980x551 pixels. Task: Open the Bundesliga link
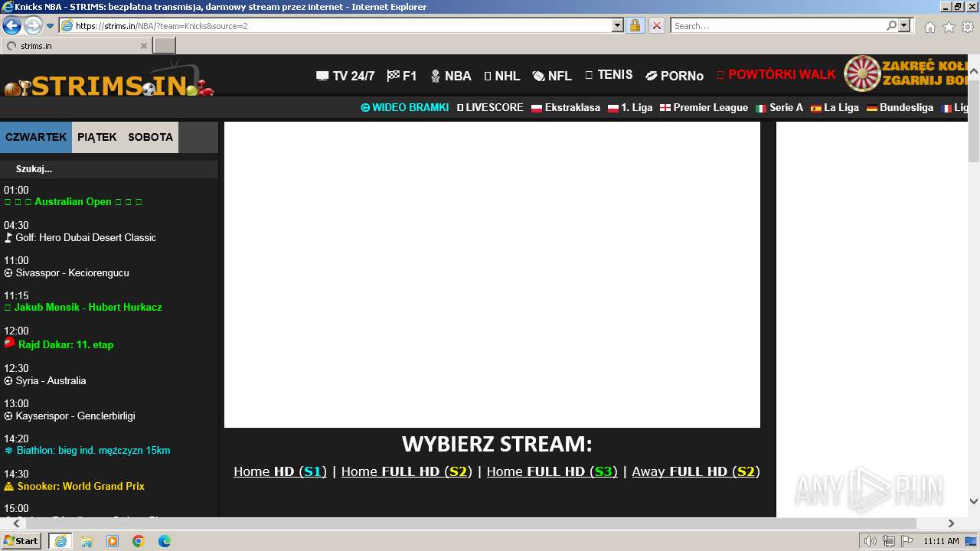point(900,108)
